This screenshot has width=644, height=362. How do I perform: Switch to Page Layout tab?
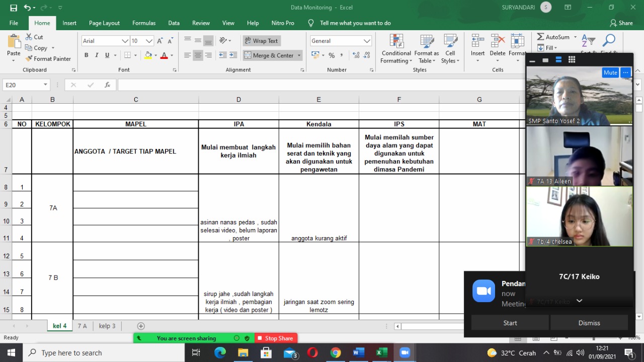[x=104, y=23]
